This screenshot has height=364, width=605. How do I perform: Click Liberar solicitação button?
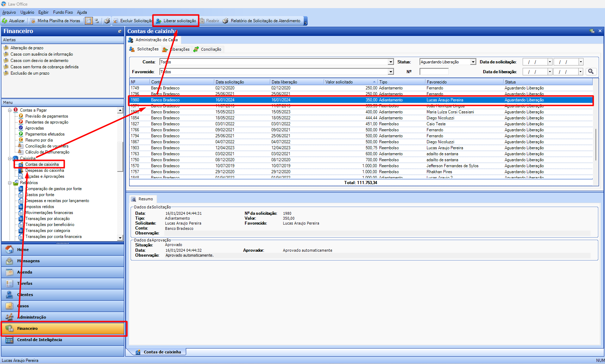(176, 21)
